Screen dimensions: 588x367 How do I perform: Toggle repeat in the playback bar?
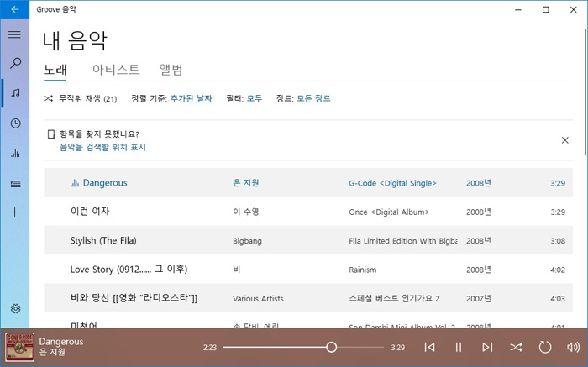click(545, 348)
